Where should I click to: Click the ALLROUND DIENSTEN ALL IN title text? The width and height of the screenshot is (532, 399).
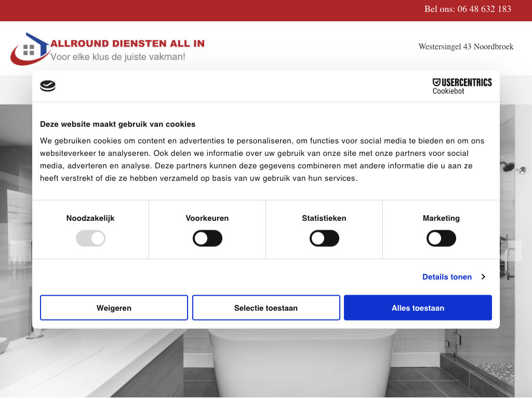click(x=128, y=44)
